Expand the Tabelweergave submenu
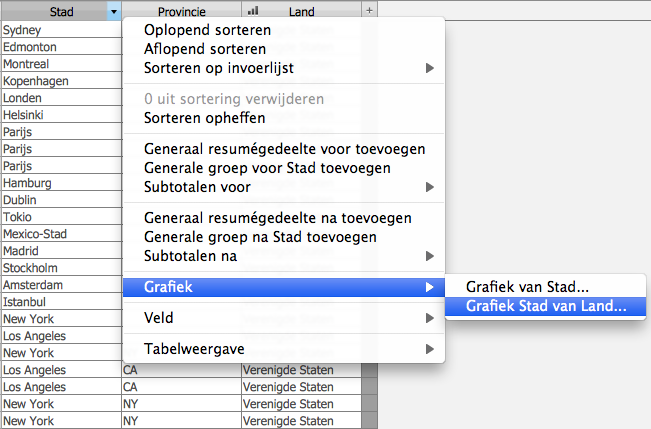The height and width of the screenshot is (429, 651). coord(284,349)
